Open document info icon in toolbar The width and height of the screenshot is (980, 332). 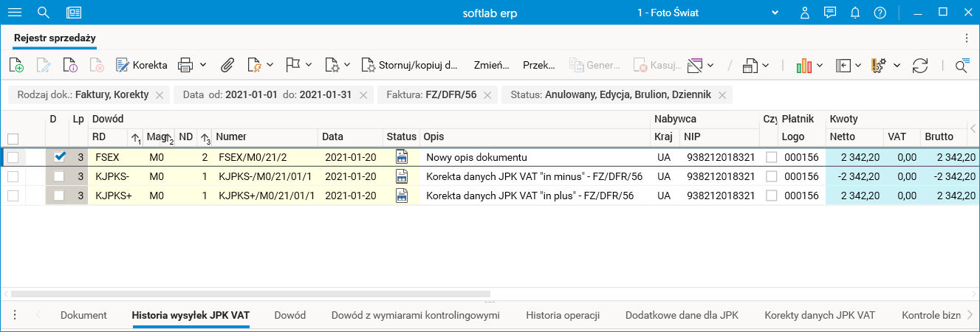tap(70, 65)
